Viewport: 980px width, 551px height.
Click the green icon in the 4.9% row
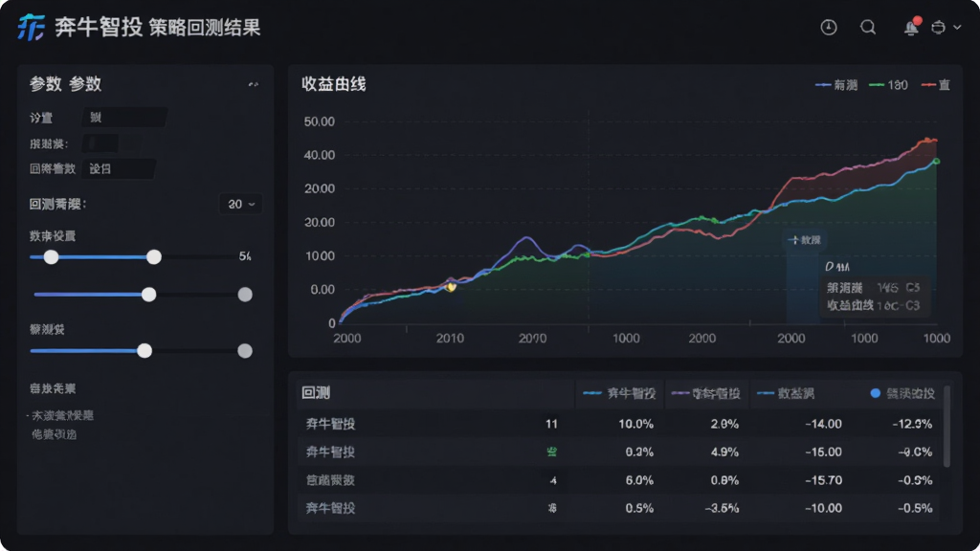coord(552,452)
